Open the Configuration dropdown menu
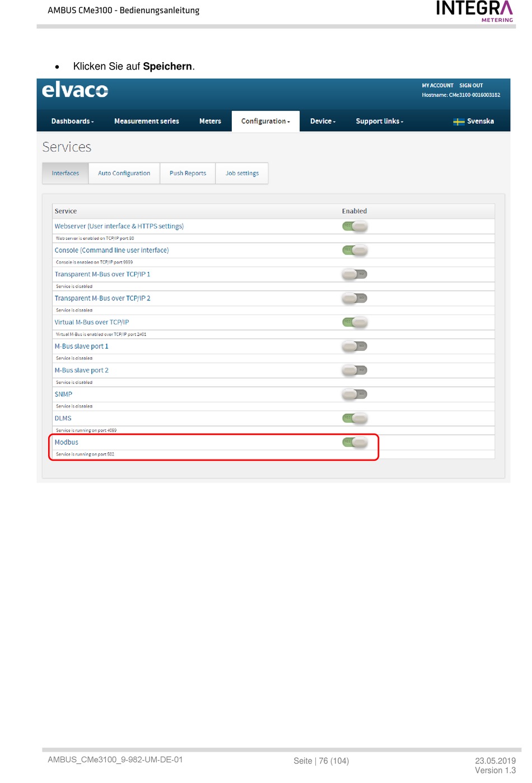Screen dimensions: 532x783 click(x=265, y=121)
